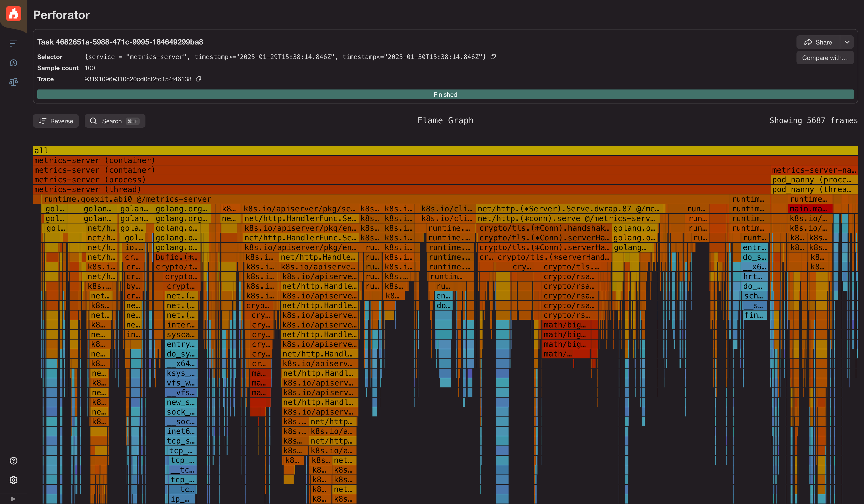The height and width of the screenshot is (504, 864).
Task: Click the Sample count value 100
Action: (x=90, y=68)
